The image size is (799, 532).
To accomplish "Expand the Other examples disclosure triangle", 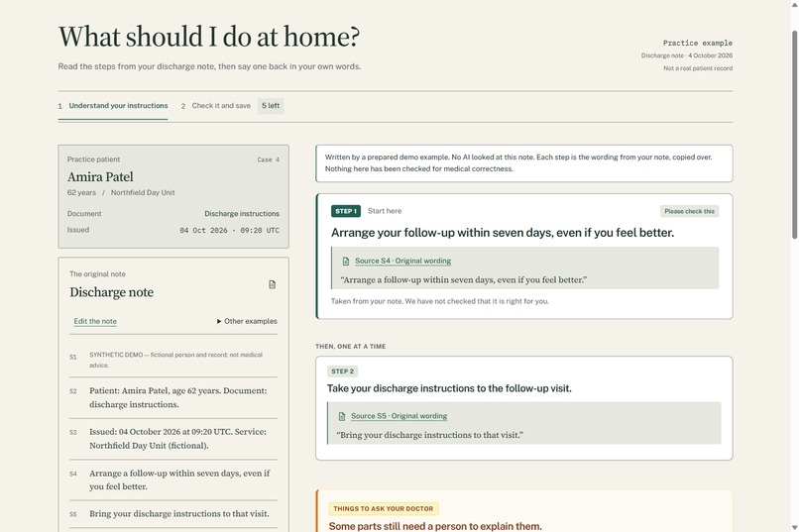I will click(219, 321).
